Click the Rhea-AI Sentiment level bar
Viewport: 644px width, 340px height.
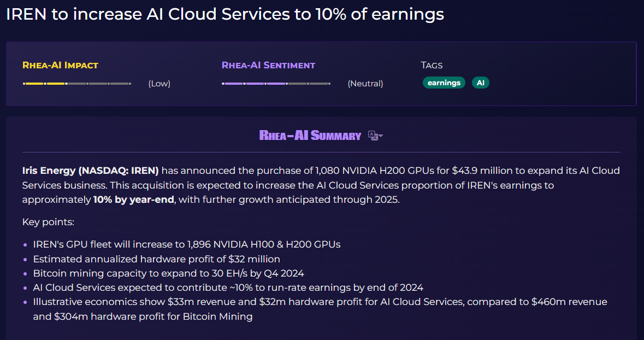pyautogui.click(x=276, y=84)
